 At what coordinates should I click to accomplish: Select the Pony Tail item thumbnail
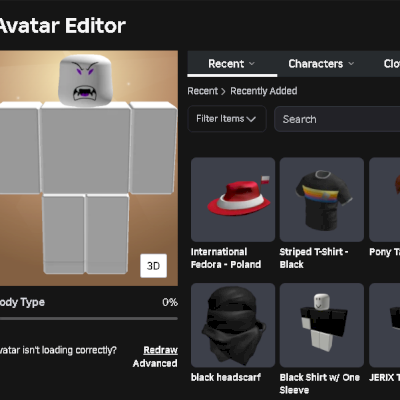click(x=385, y=200)
